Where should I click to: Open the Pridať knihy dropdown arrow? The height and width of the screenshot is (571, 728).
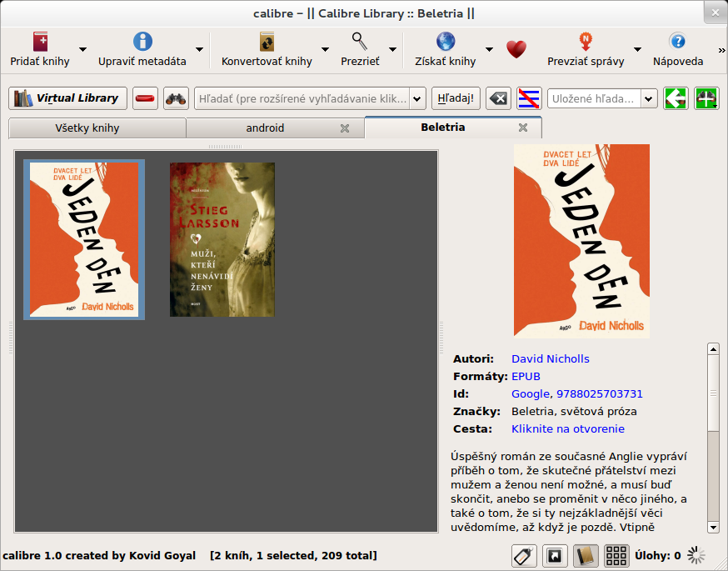coord(82,49)
